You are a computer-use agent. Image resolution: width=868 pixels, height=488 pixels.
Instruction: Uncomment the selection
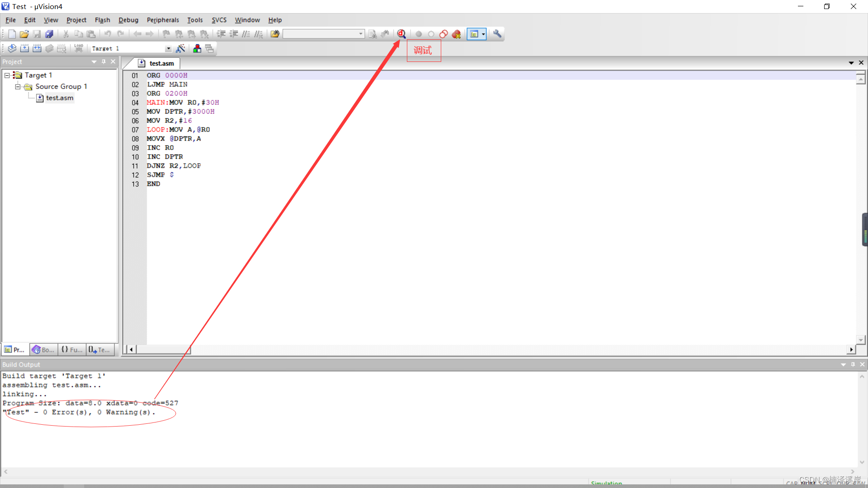coord(259,34)
